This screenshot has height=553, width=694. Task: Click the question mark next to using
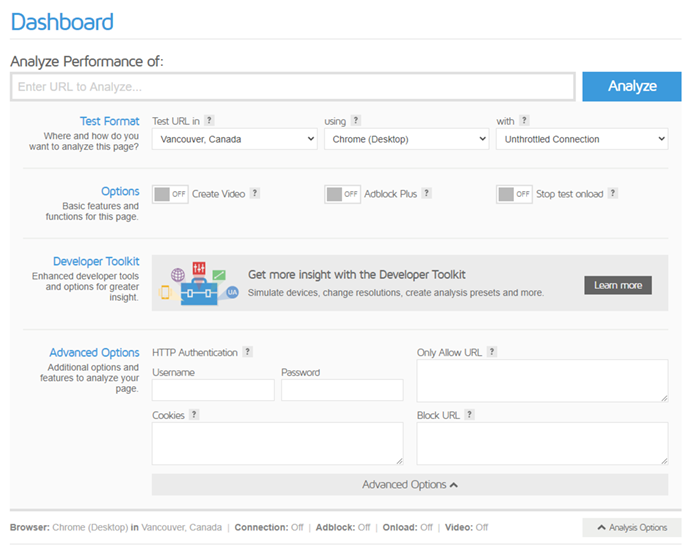pos(355,120)
